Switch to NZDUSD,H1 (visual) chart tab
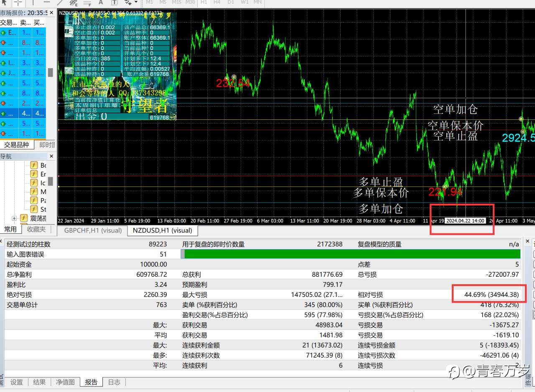This screenshot has width=535, height=392. point(162,230)
